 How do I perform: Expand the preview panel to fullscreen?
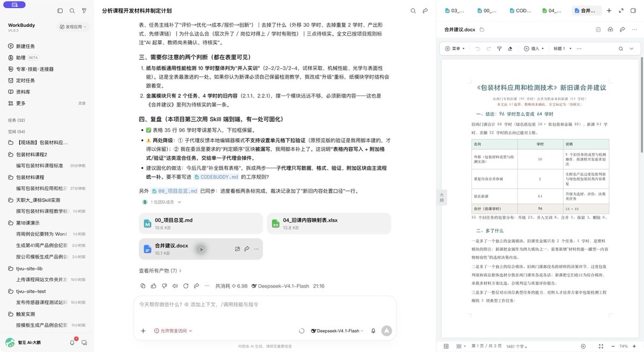pyautogui.click(x=621, y=11)
